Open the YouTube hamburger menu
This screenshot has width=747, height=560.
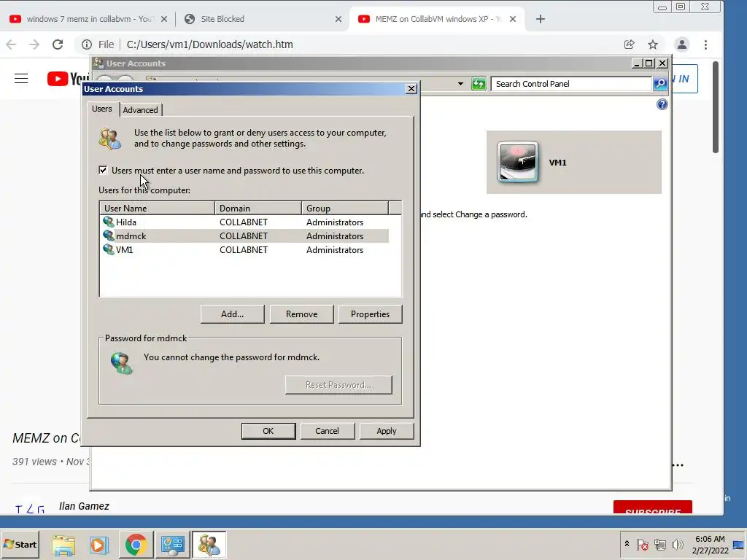(x=21, y=79)
